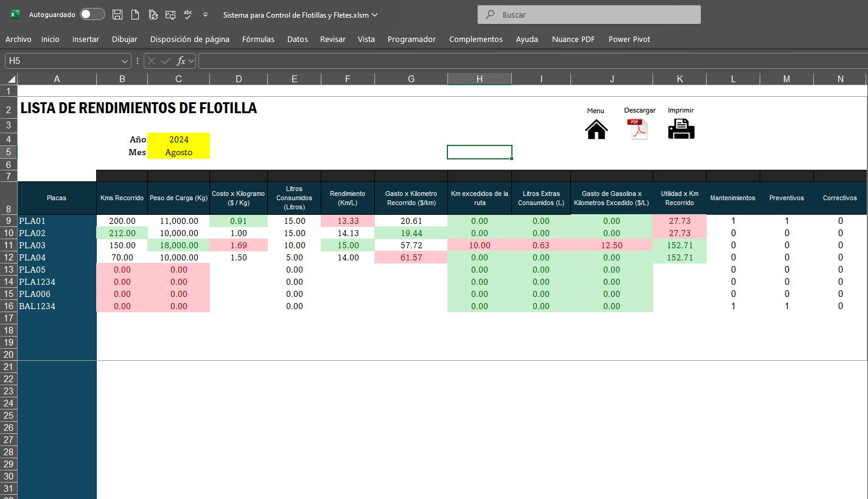Select the Fórmulas ribbon tab

coord(258,39)
